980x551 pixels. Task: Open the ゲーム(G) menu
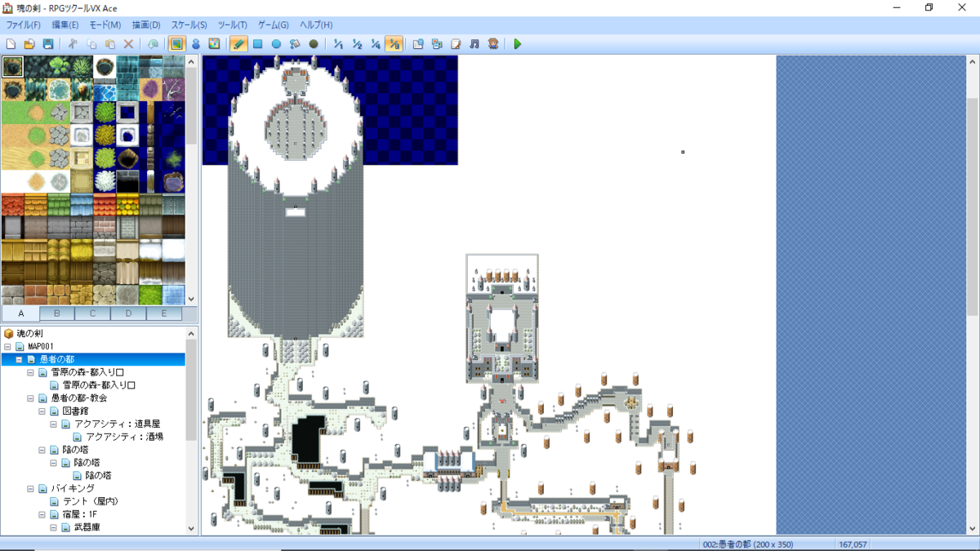[x=274, y=25]
